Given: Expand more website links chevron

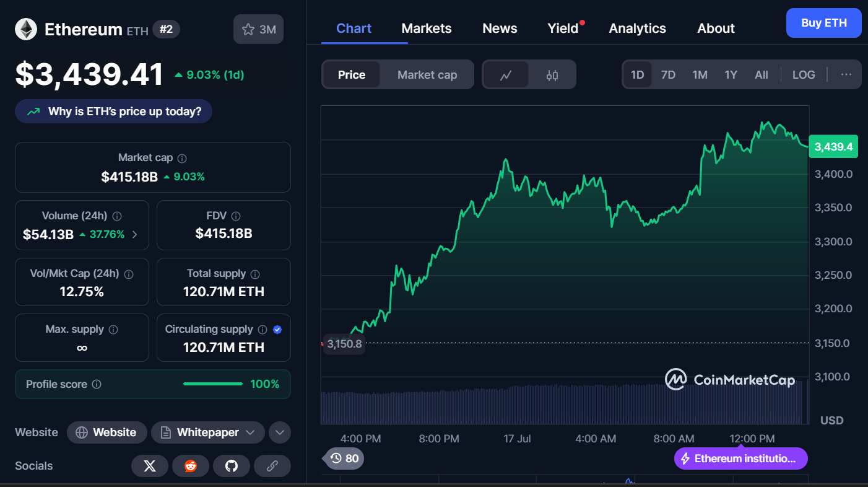Looking at the screenshot, I should click(280, 432).
